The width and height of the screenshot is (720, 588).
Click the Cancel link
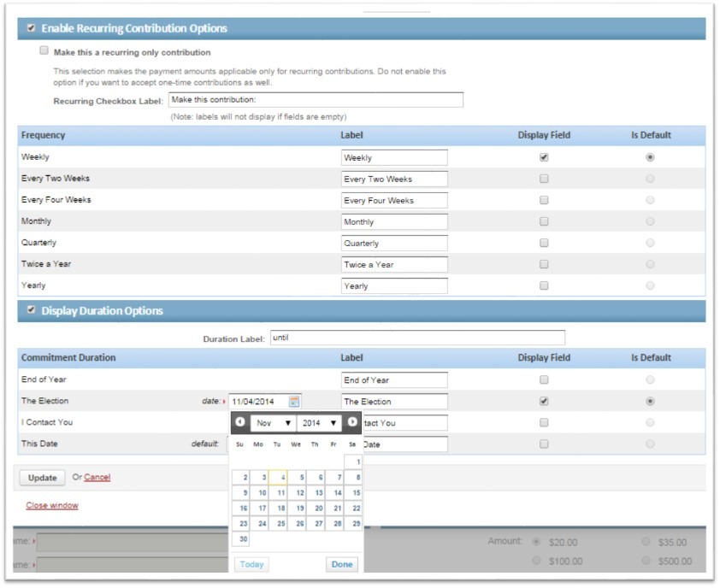pos(97,478)
